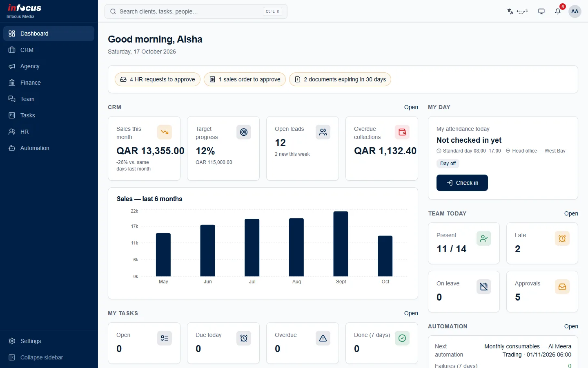This screenshot has height=368, width=588.
Task: Focus the search clients, tasks, people field
Action: point(196,11)
